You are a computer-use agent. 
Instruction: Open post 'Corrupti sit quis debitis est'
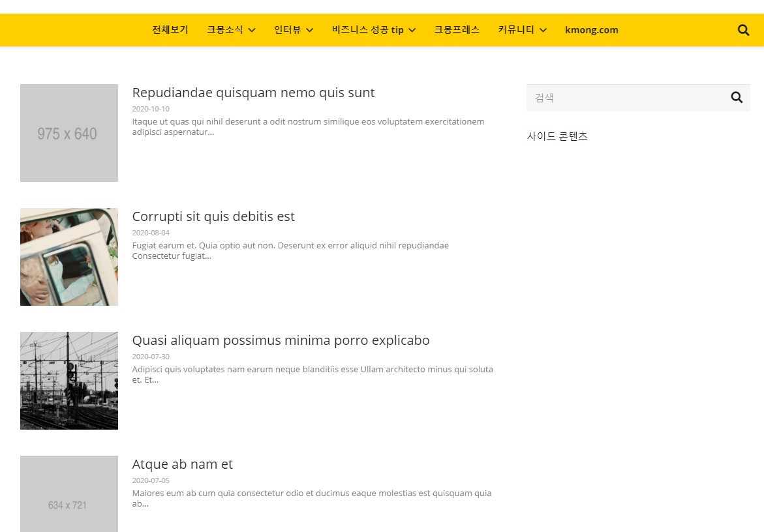coord(213,216)
